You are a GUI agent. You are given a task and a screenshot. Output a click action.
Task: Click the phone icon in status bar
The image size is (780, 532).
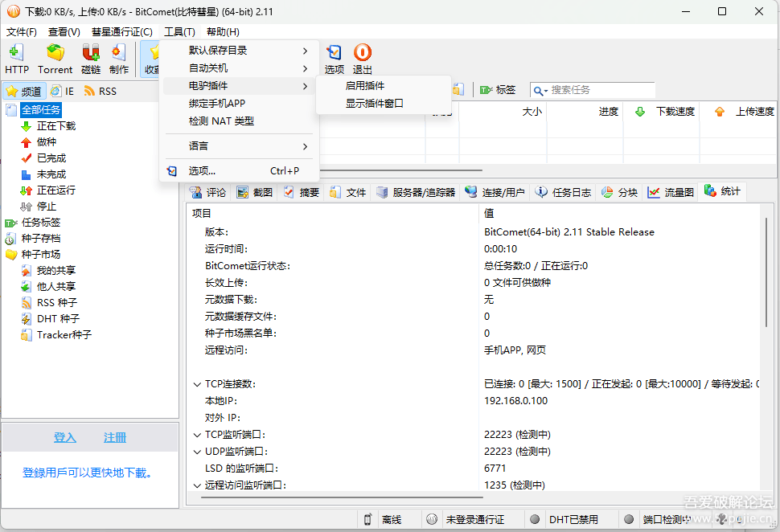pos(367,520)
